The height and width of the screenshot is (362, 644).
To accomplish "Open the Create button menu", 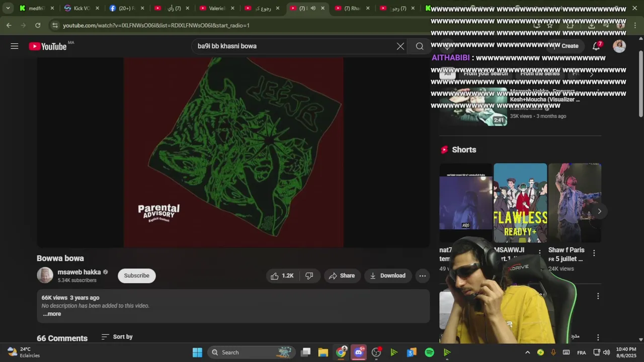I will tap(565, 46).
